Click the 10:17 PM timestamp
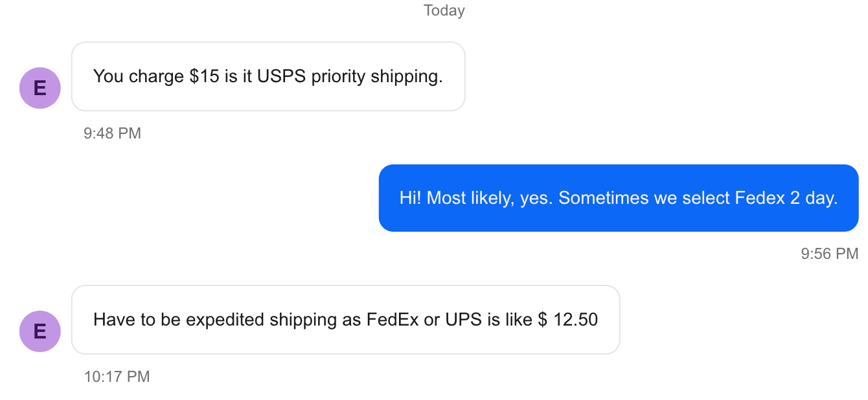The width and height of the screenshot is (868, 400). (x=117, y=377)
